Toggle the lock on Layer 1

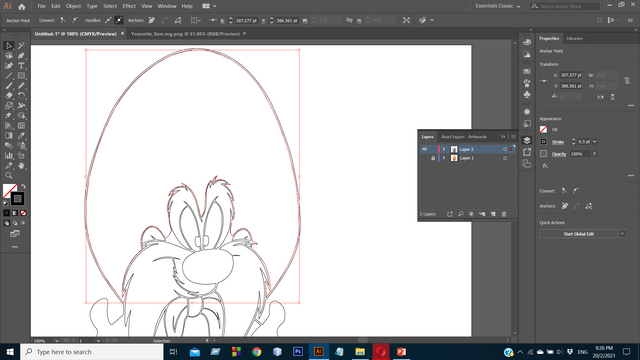click(433, 158)
